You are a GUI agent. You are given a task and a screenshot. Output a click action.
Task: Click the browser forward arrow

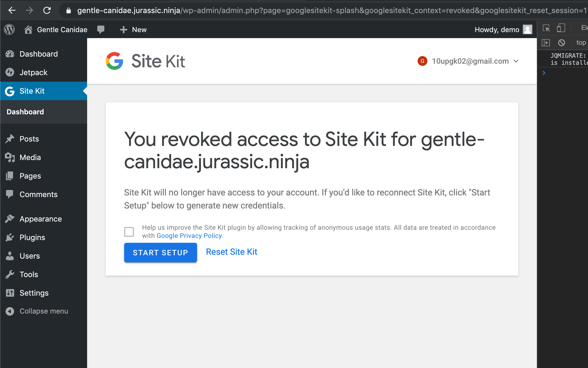pos(29,10)
